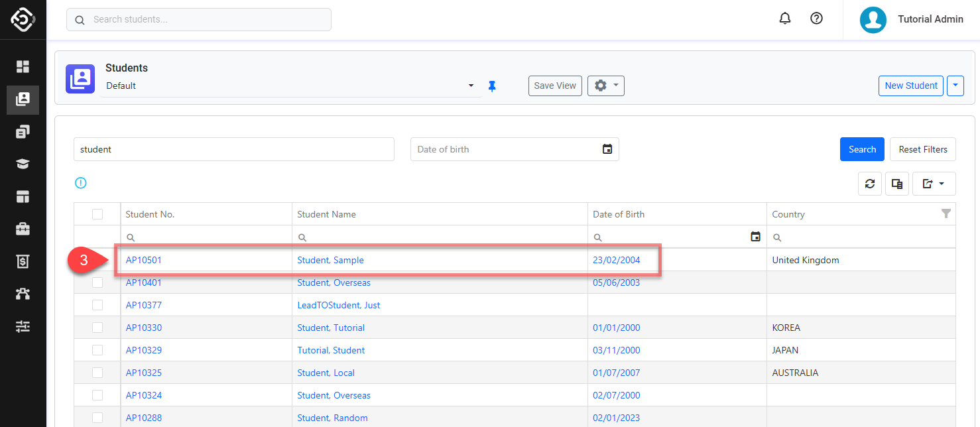Open the sliders settings icon in sidebar
Viewport: 980px width, 427px height.
pos(23,326)
